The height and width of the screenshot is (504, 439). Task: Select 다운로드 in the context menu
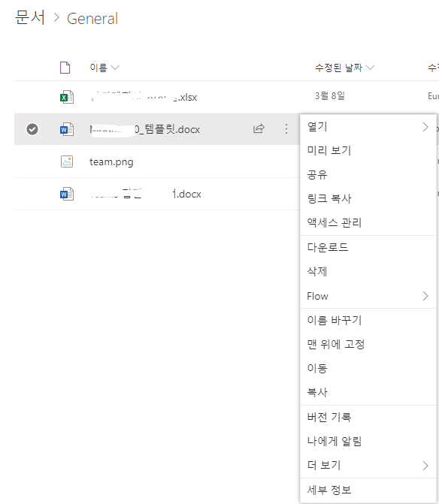pos(368,248)
